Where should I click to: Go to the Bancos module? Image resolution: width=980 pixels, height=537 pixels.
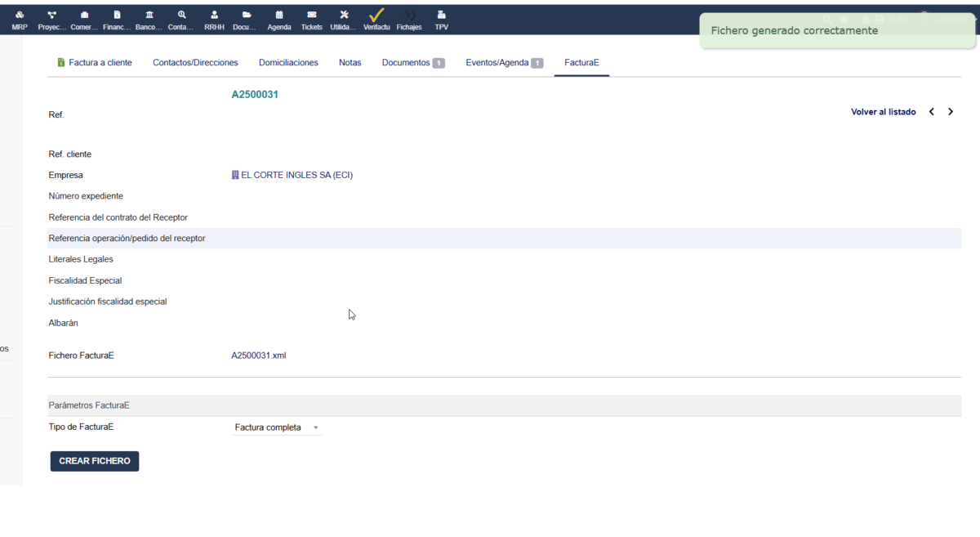coord(149,20)
